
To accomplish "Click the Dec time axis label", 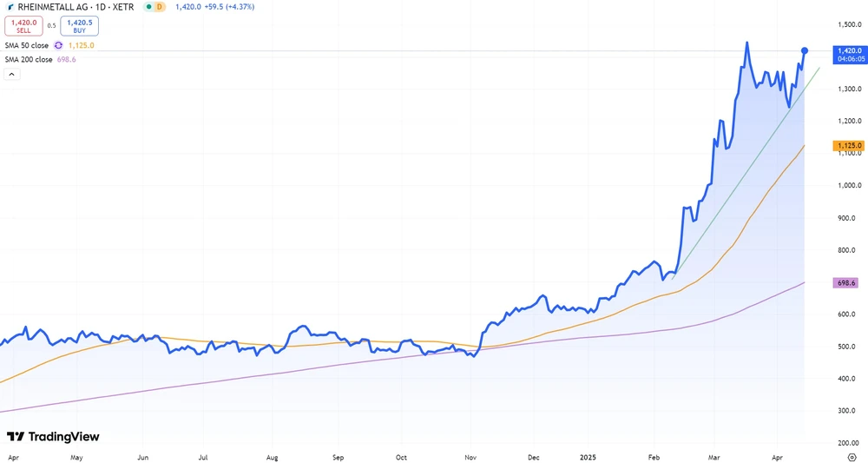I will [534, 458].
